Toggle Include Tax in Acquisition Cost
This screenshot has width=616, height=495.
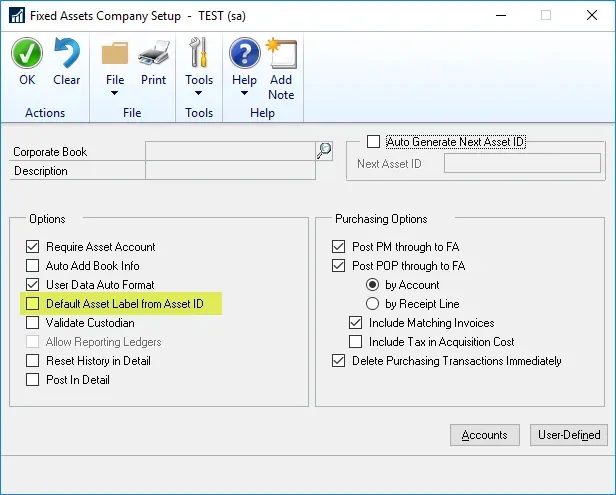click(x=356, y=342)
